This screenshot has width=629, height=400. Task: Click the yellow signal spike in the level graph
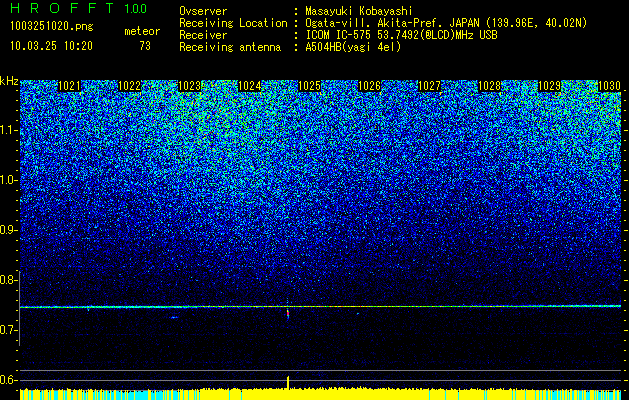pyautogui.click(x=288, y=383)
